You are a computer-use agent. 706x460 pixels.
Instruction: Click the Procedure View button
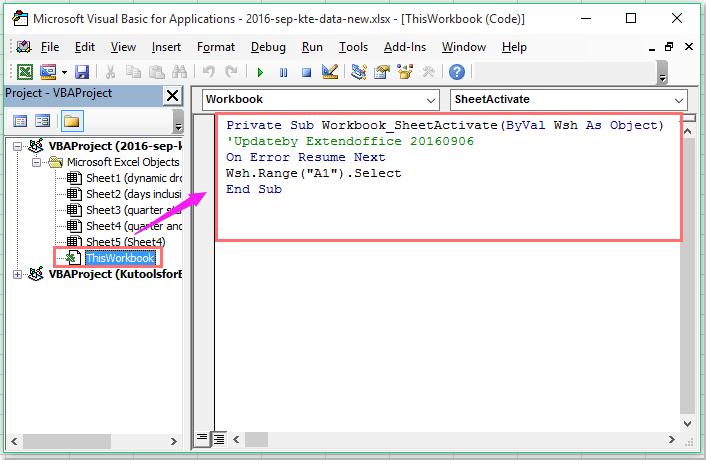[x=202, y=438]
